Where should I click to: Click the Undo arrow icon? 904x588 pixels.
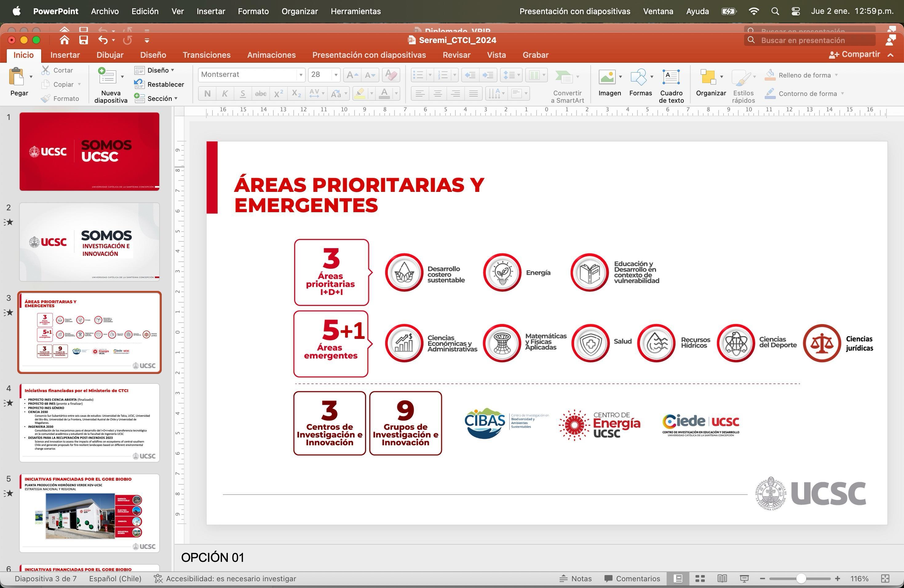103,40
